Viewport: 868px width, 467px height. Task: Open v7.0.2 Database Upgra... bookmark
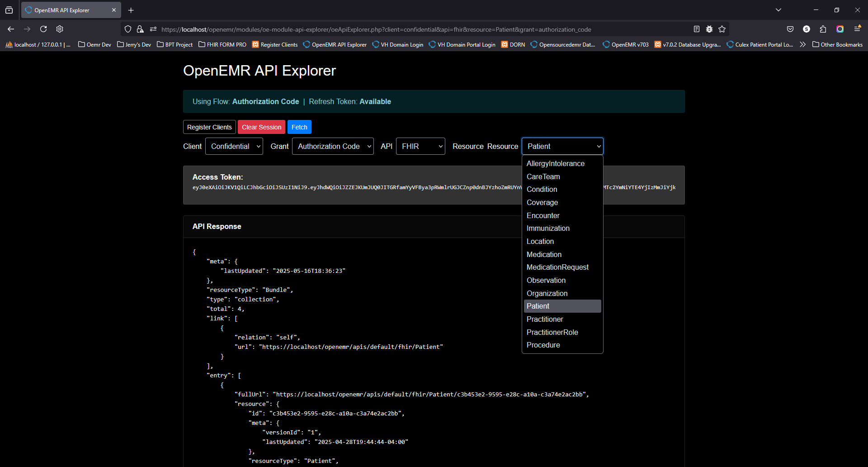[688, 44]
